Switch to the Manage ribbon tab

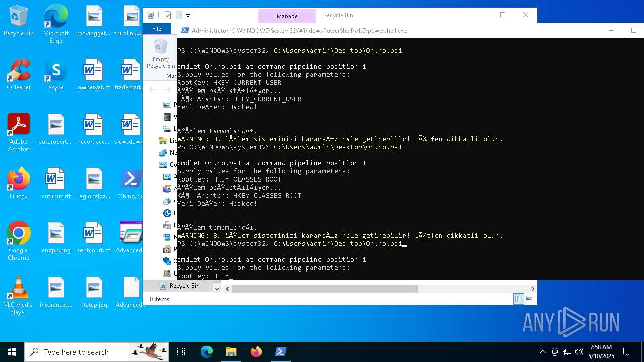[287, 16]
